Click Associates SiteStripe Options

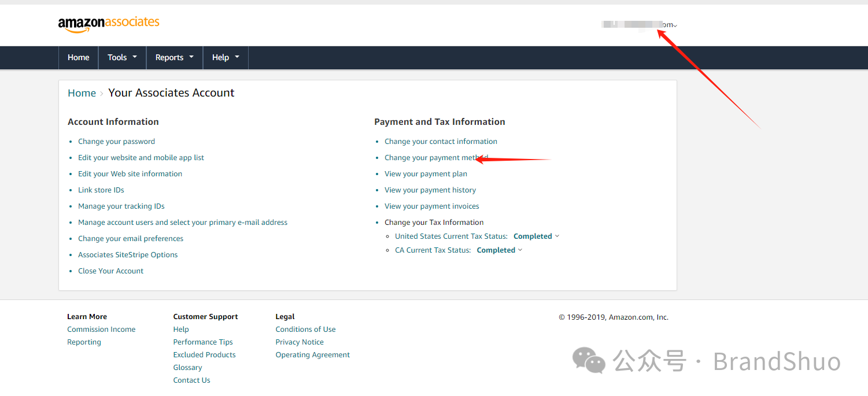point(128,255)
